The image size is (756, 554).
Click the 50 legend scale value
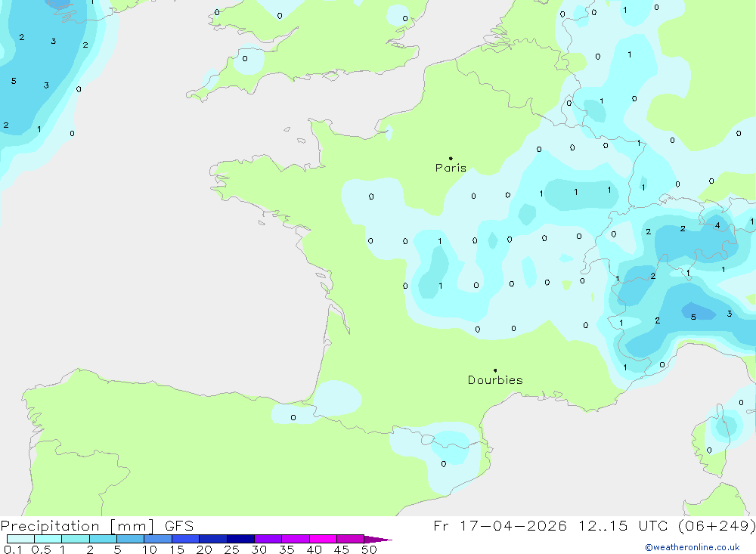pyautogui.click(x=369, y=549)
